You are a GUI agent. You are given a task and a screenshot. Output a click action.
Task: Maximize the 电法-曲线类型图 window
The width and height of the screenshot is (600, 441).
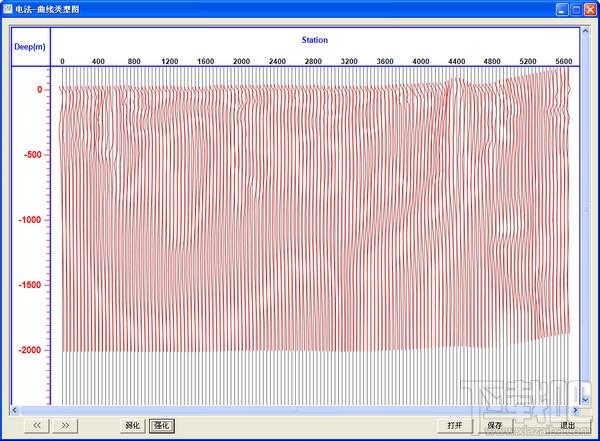point(576,9)
